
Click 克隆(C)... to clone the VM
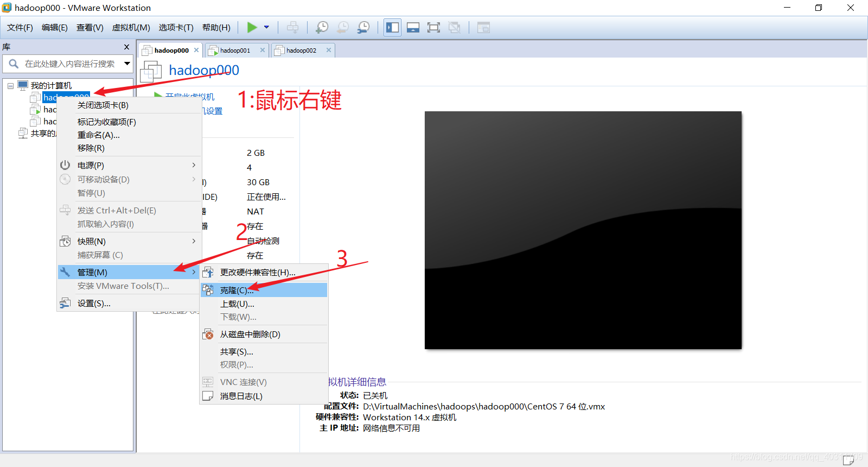click(264, 290)
